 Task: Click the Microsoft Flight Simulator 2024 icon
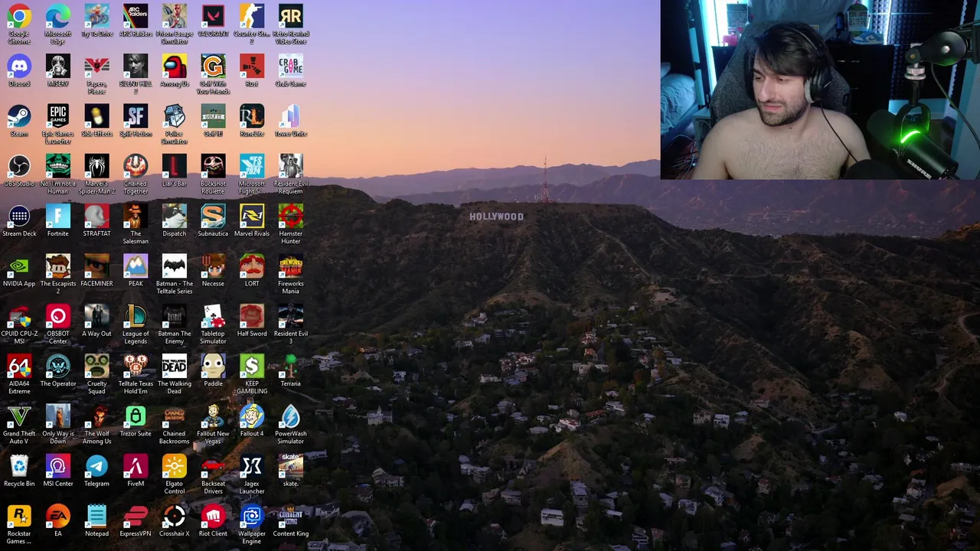(252, 173)
